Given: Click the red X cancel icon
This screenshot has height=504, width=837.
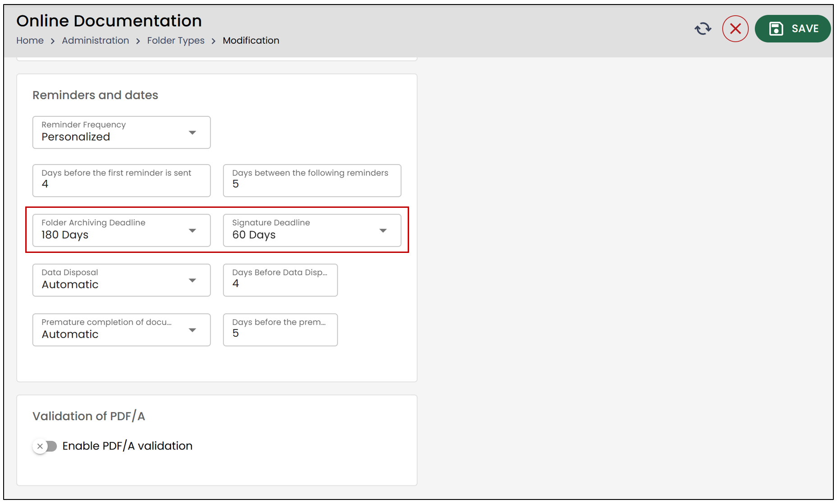Looking at the screenshot, I should [x=735, y=29].
